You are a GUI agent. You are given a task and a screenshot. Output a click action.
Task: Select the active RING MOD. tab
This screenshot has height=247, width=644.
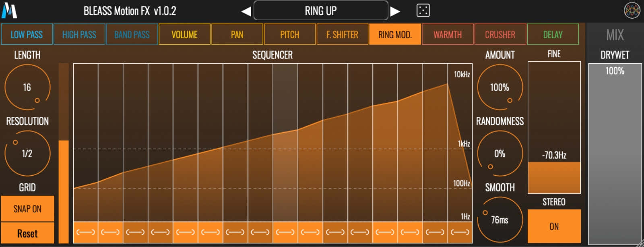point(395,34)
